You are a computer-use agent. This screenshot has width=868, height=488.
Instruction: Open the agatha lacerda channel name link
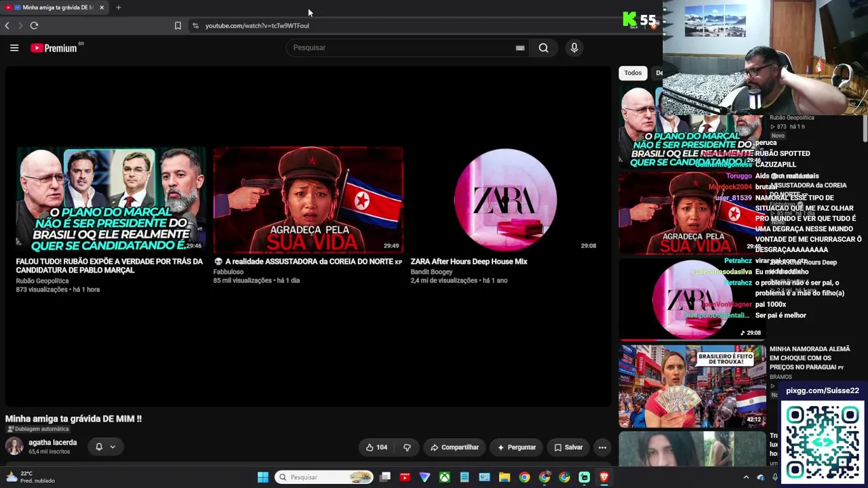point(52,443)
